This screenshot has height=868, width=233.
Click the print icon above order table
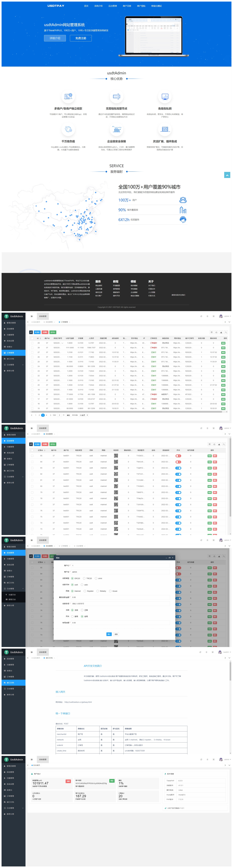tap(216, 332)
